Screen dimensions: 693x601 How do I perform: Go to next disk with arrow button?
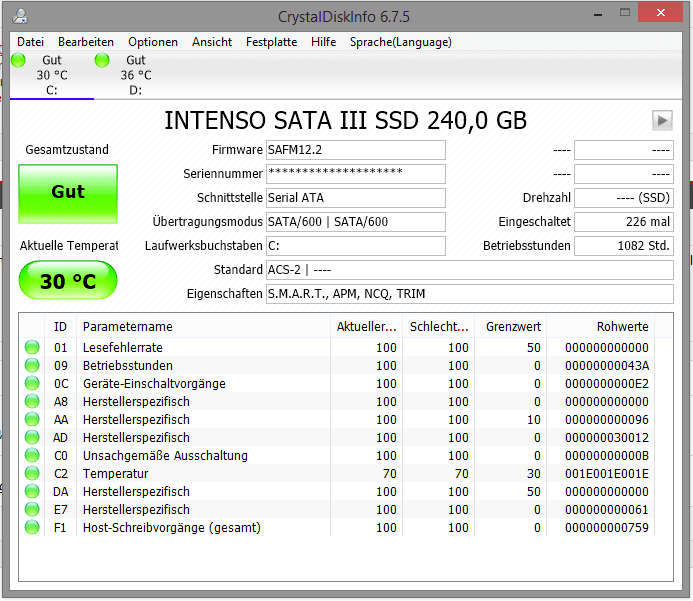[662, 120]
